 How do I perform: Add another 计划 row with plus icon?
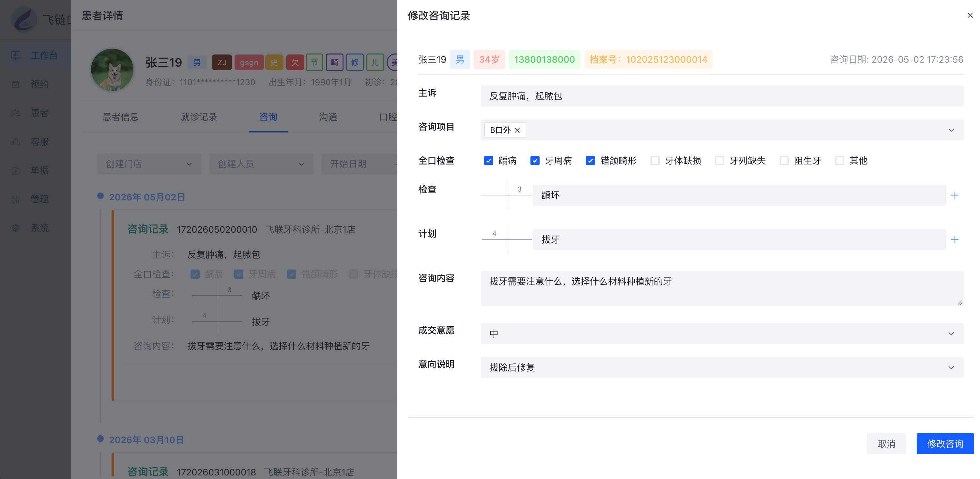(955, 239)
